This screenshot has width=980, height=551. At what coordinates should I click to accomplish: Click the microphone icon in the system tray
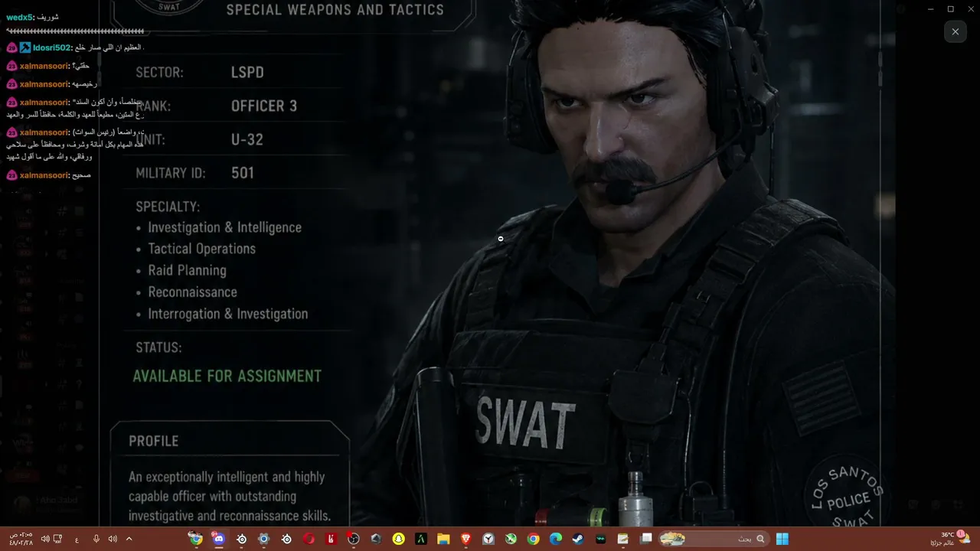click(96, 539)
